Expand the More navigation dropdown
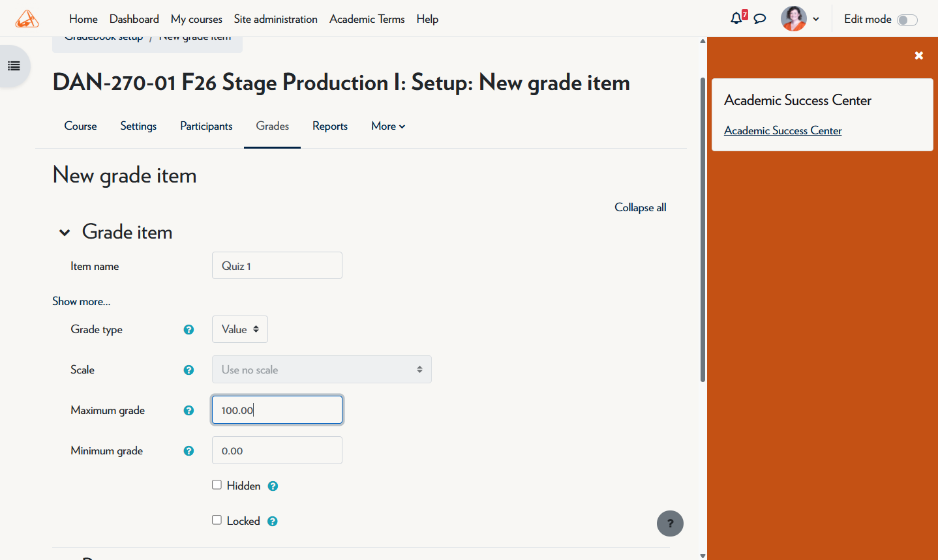This screenshot has height=560, width=938. [x=388, y=126]
